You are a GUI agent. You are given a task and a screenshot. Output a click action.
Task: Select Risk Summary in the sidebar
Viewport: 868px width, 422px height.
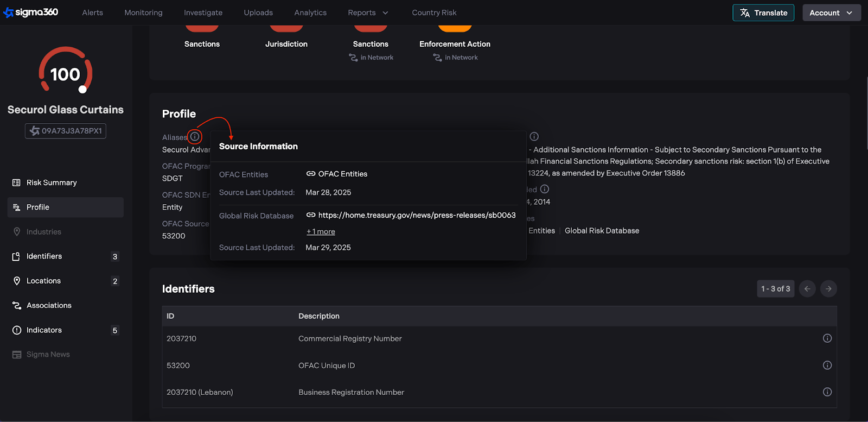[x=52, y=182]
